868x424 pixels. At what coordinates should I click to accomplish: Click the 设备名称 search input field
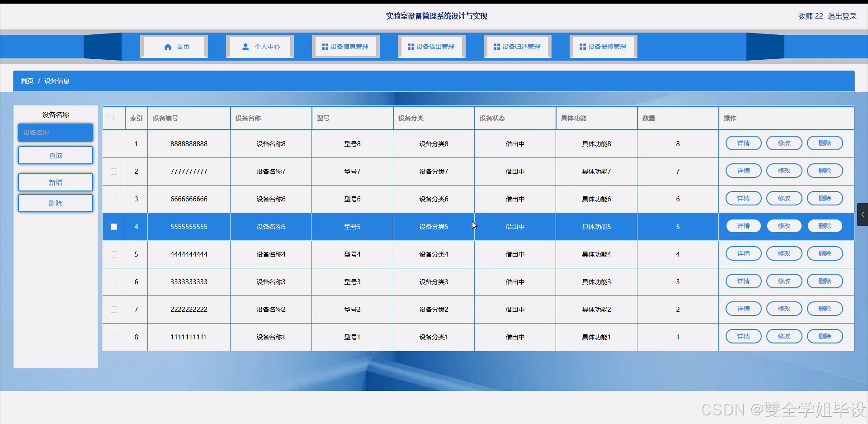[55, 133]
